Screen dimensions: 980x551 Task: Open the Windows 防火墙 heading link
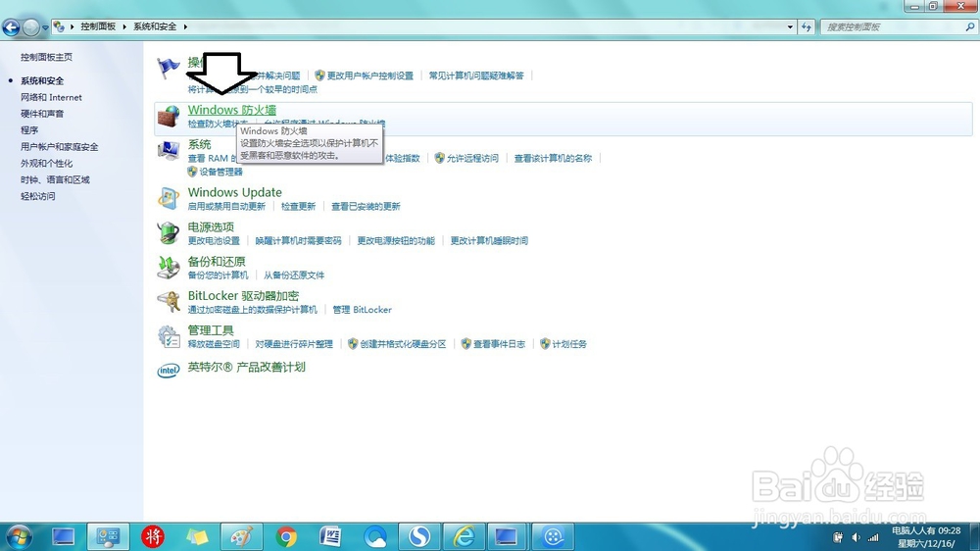(x=232, y=110)
